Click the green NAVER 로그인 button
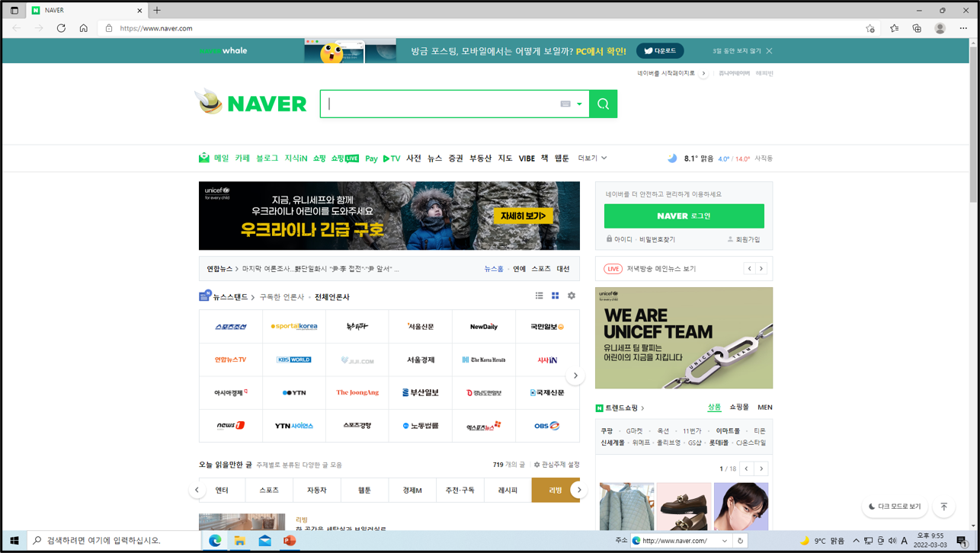980x553 pixels. 684,216
